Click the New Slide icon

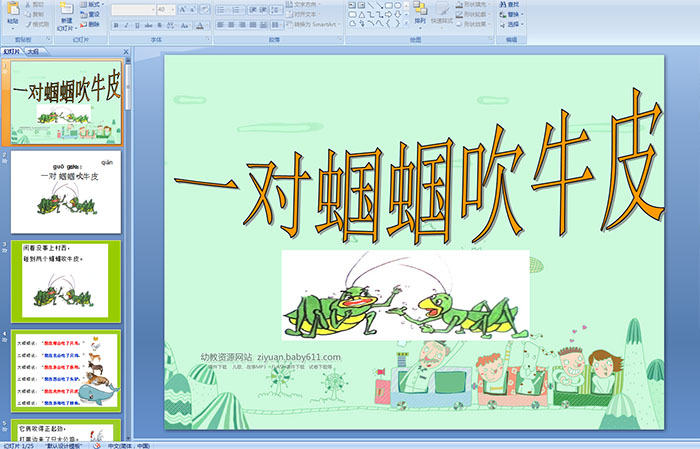(x=67, y=8)
